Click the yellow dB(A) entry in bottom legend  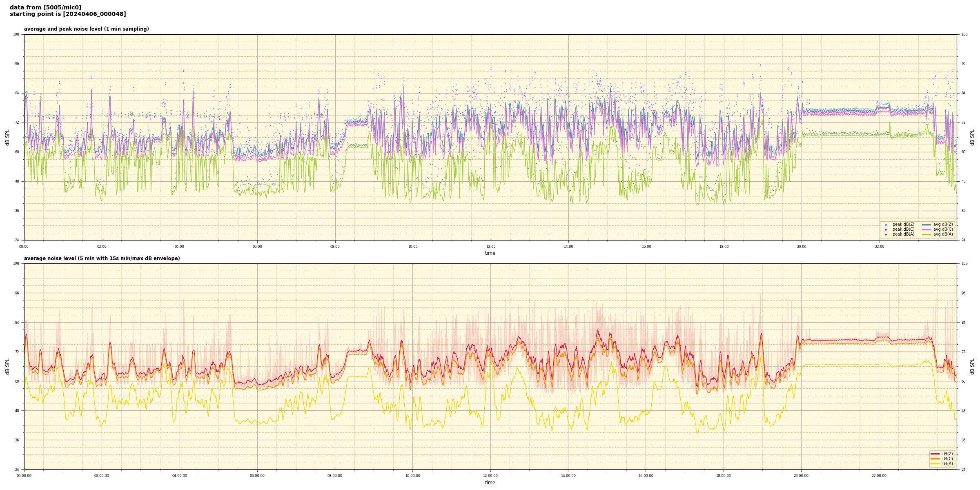point(935,463)
